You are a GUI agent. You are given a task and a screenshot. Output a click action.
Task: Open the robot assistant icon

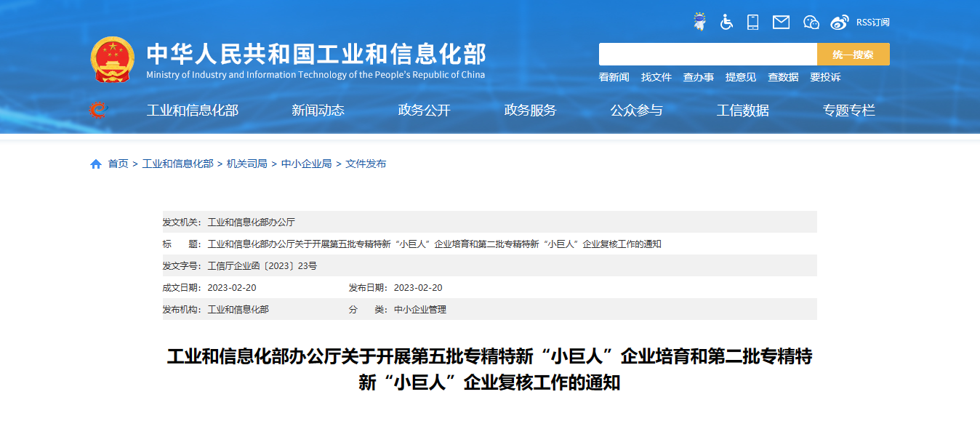coord(699,22)
